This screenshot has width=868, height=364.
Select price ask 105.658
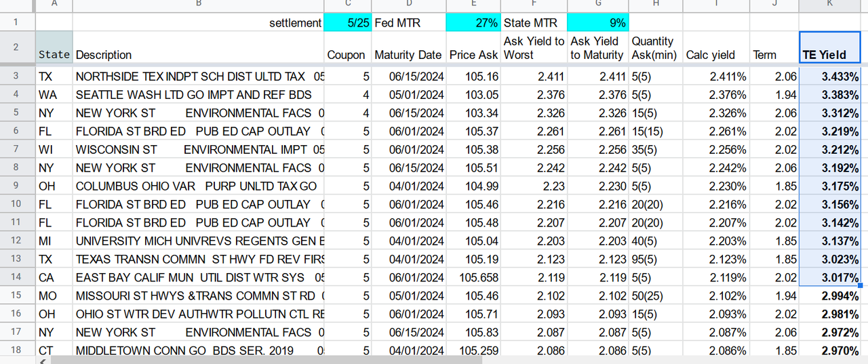473,277
